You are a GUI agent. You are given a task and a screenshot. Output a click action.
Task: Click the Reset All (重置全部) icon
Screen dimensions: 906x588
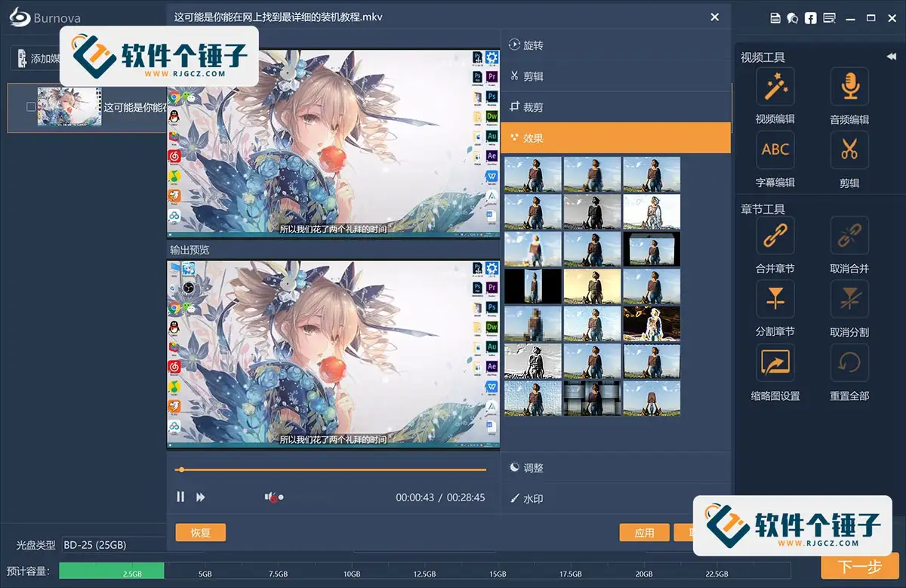[x=849, y=363]
